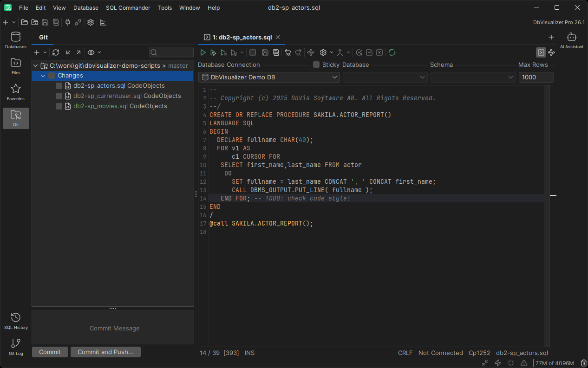
Task: Click the master branch label
Action: 178,66
